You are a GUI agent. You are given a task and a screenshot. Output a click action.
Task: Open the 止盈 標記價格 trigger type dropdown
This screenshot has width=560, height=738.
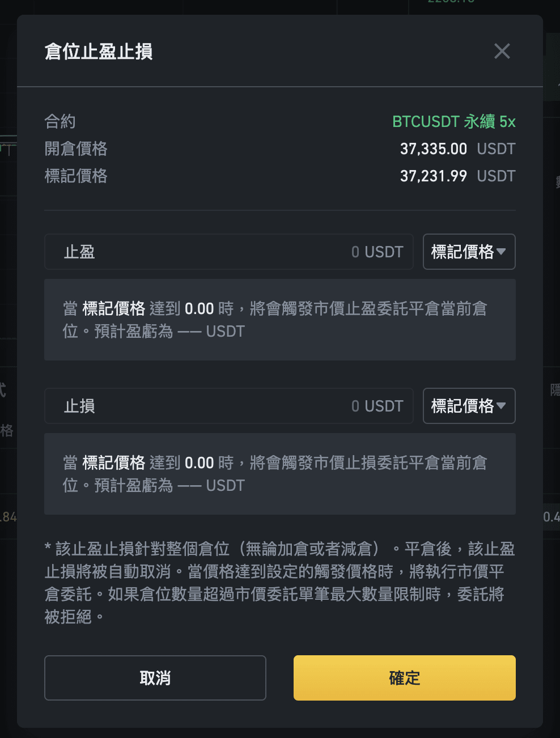coord(469,252)
